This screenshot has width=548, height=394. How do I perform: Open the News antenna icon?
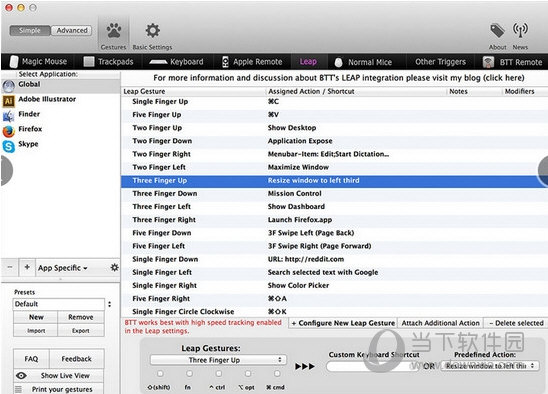point(520,31)
